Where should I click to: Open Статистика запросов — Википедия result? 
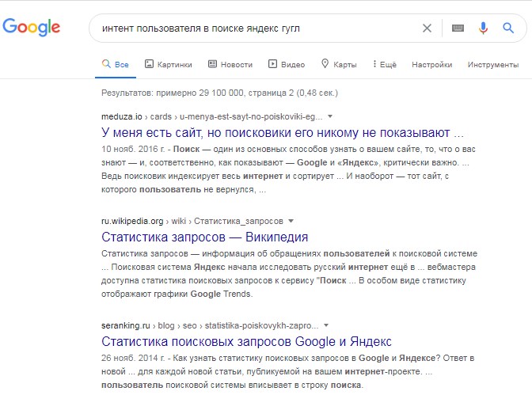204,237
